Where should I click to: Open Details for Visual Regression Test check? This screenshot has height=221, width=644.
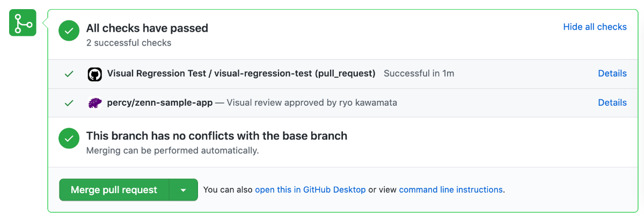612,73
